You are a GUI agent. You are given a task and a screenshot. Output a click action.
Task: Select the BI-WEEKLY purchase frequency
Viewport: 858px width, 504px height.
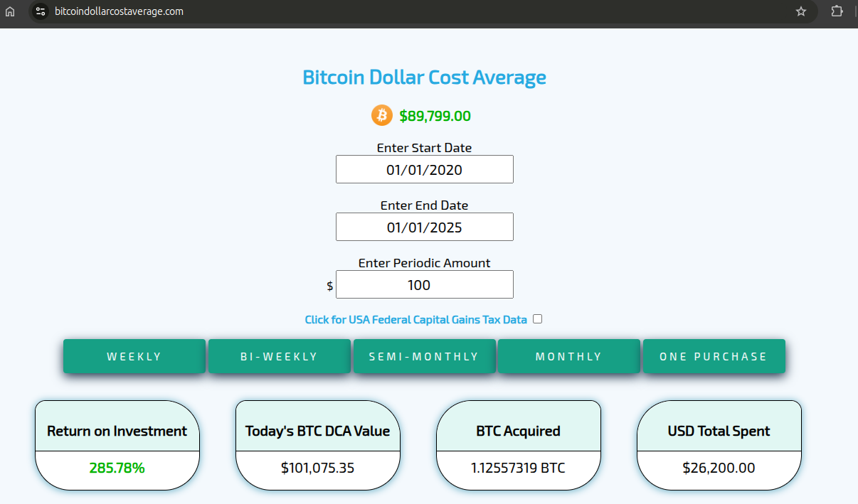point(279,356)
